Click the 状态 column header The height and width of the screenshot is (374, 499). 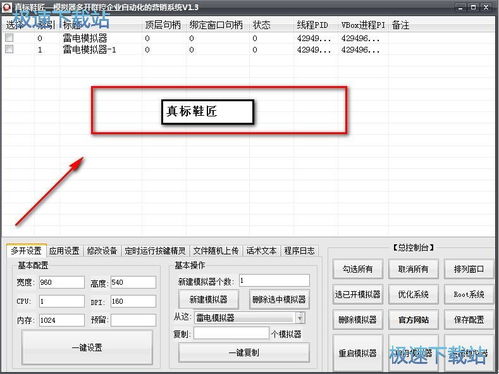click(x=261, y=25)
